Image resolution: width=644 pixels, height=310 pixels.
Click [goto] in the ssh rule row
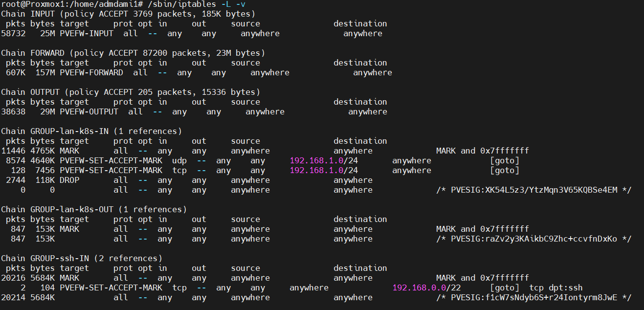point(505,288)
